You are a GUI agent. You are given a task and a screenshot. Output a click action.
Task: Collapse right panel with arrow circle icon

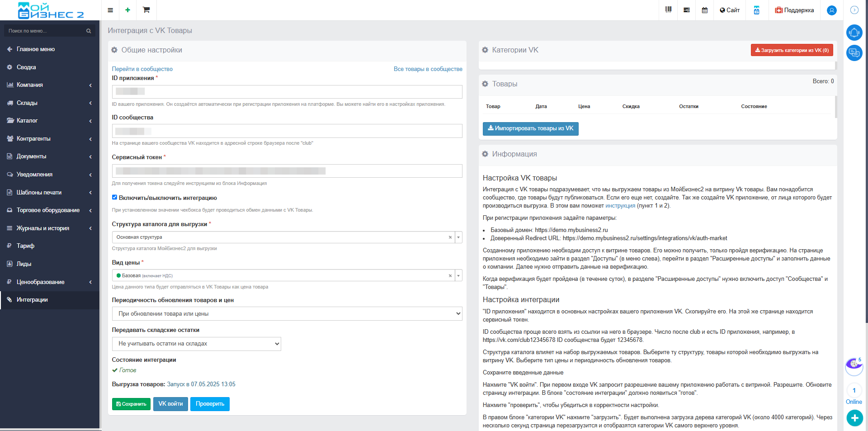854,10
